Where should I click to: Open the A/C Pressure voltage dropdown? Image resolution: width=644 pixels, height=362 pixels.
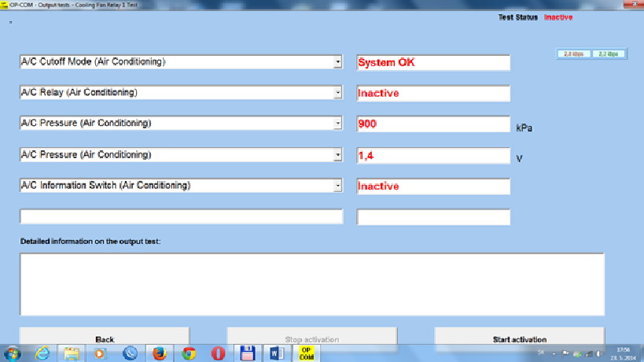[x=337, y=154]
